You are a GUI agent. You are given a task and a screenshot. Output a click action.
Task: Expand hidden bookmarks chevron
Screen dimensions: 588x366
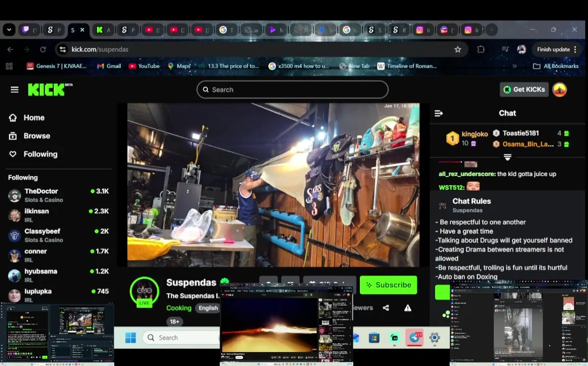pos(514,66)
